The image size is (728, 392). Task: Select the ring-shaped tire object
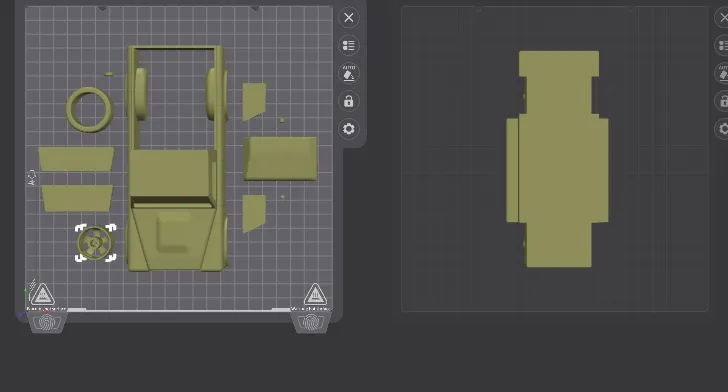click(x=90, y=110)
